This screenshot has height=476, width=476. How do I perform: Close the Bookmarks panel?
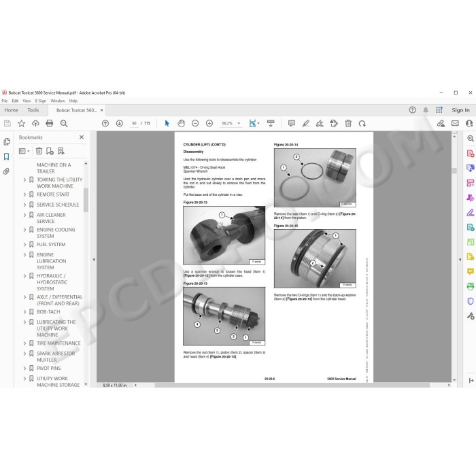click(x=82, y=137)
